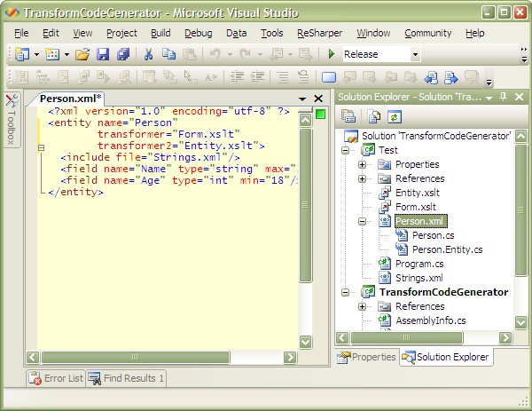The height and width of the screenshot is (411, 532).
Task: Open the Toolbox side tab
Action: coord(12,119)
